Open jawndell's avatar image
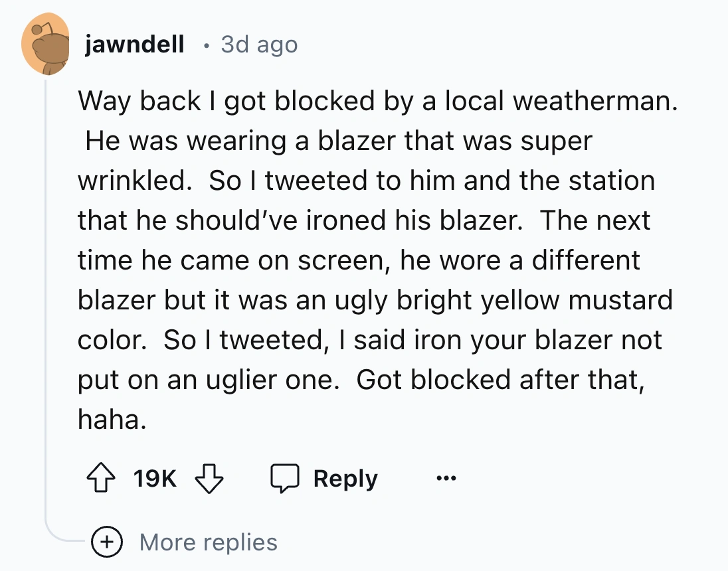Image resolution: width=728 pixels, height=571 pixels. click(46, 45)
